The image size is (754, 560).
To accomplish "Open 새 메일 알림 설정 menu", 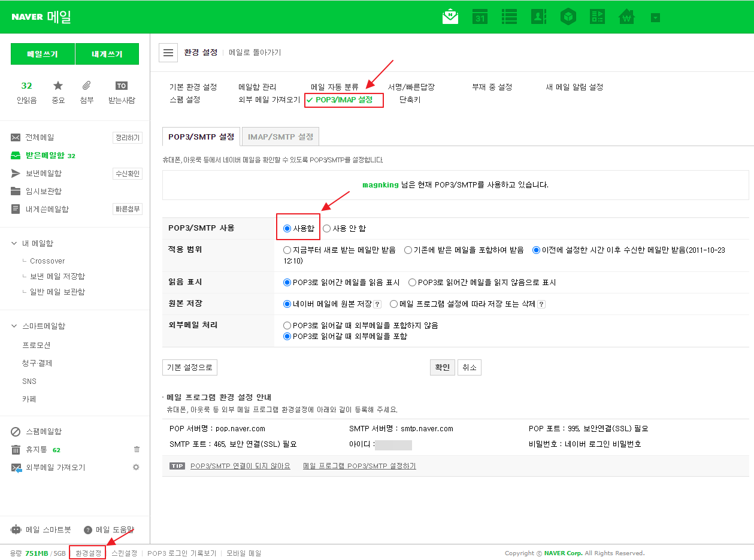I will pyautogui.click(x=574, y=87).
